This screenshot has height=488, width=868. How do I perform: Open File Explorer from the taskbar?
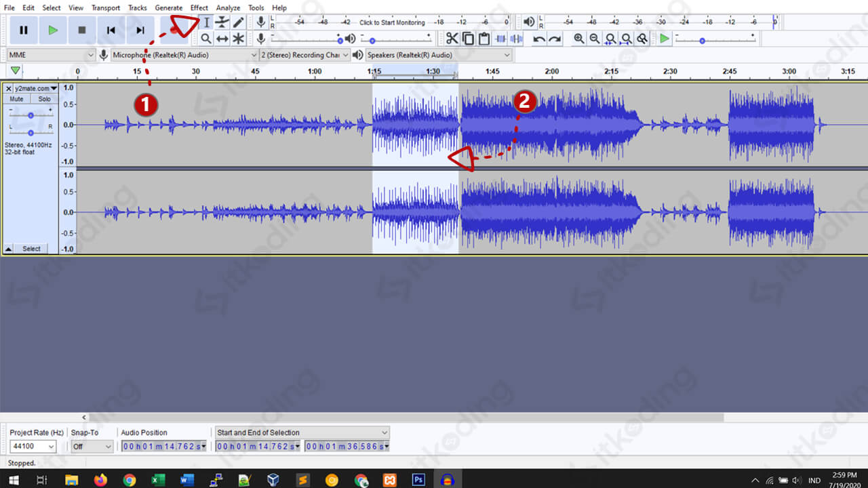[71, 480]
